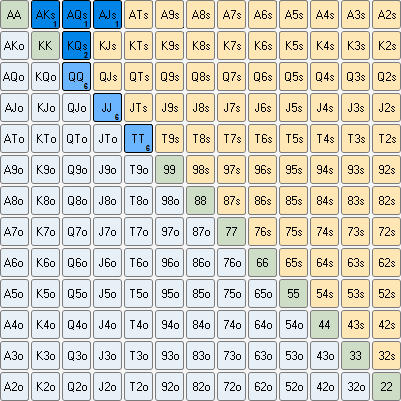Deselect the AKs hand cell
This screenshot has height=401, width=401.
pyautogui.click(x=46, y=14)
